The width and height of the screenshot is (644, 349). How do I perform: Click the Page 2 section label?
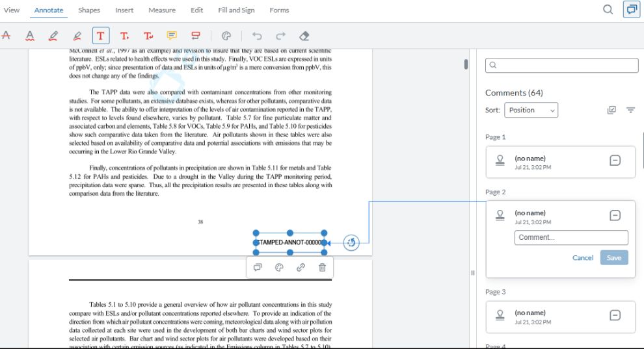coord(495,192)
